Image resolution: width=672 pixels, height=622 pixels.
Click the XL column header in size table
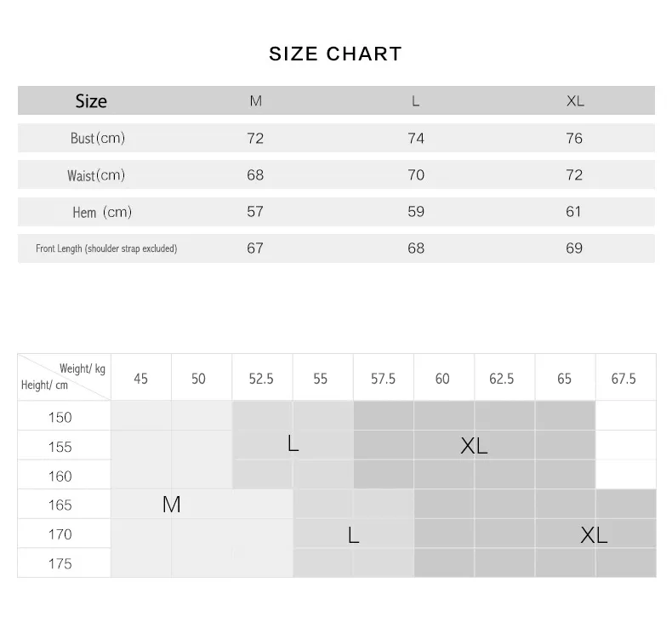[575, 101]
